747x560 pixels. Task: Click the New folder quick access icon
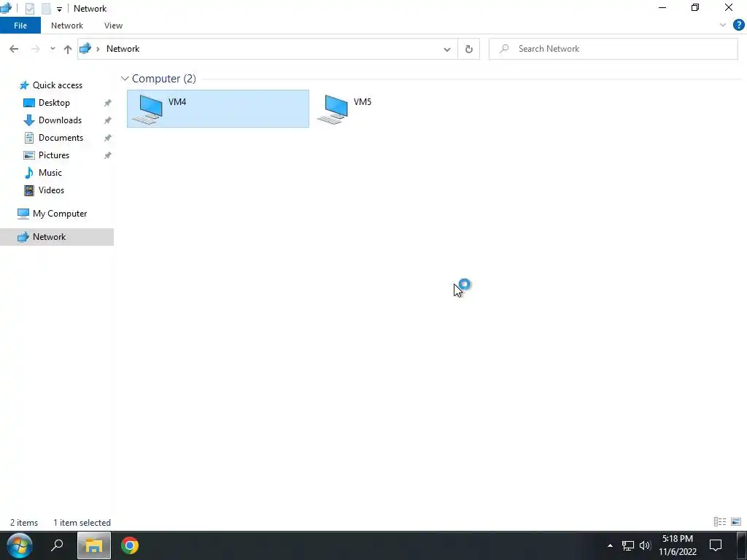46,9
